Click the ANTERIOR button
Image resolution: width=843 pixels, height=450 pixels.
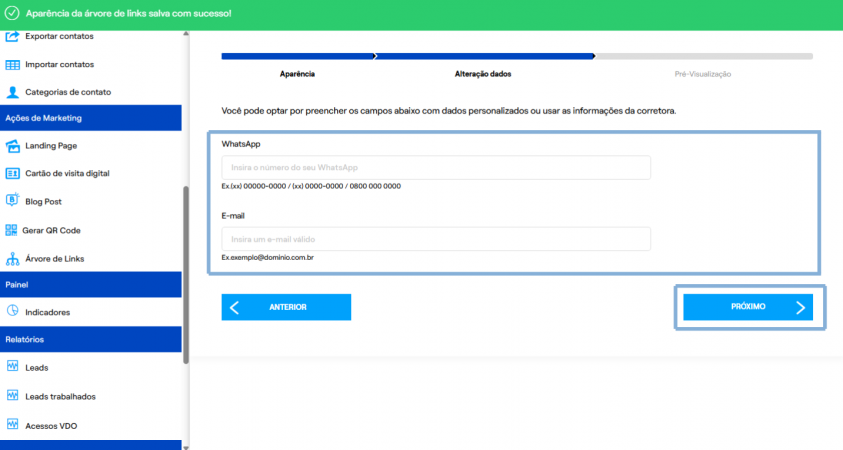(x=286, y=307)
